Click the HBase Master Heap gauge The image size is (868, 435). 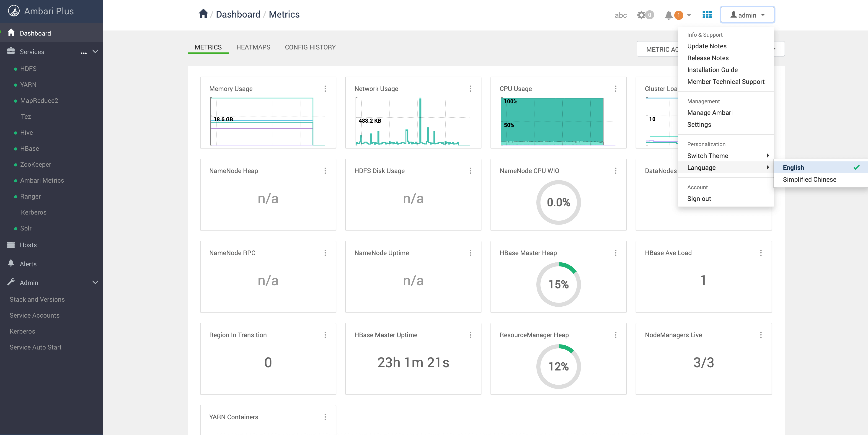click(x=558, y=284)
